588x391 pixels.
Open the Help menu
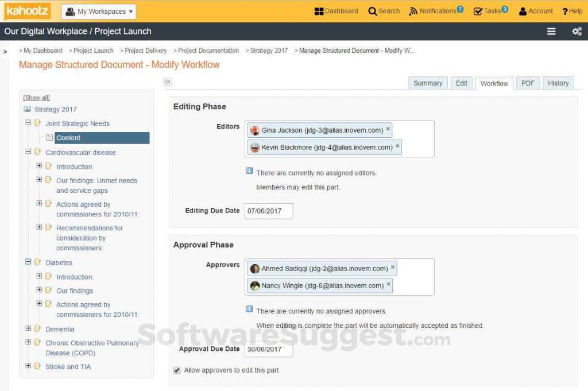coord(572,11)
